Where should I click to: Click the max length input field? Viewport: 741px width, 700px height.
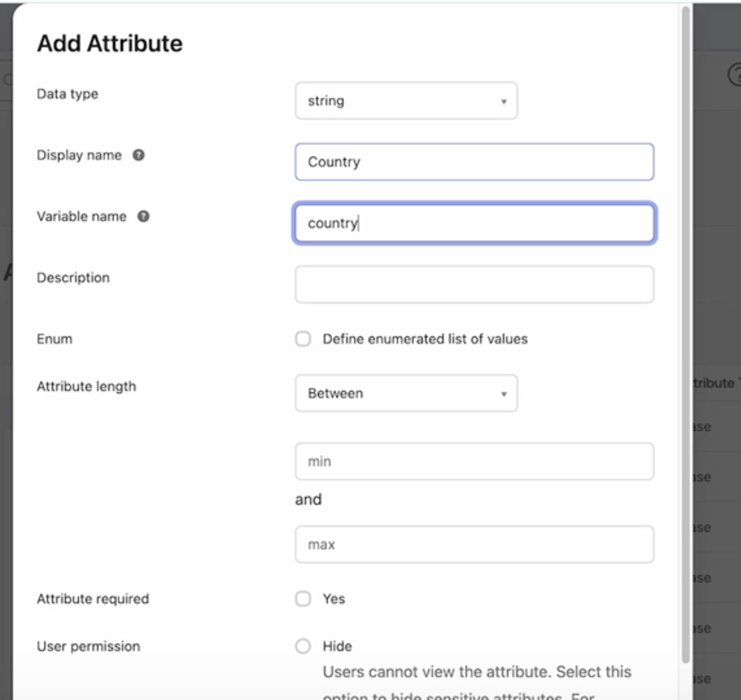[474, 544]
